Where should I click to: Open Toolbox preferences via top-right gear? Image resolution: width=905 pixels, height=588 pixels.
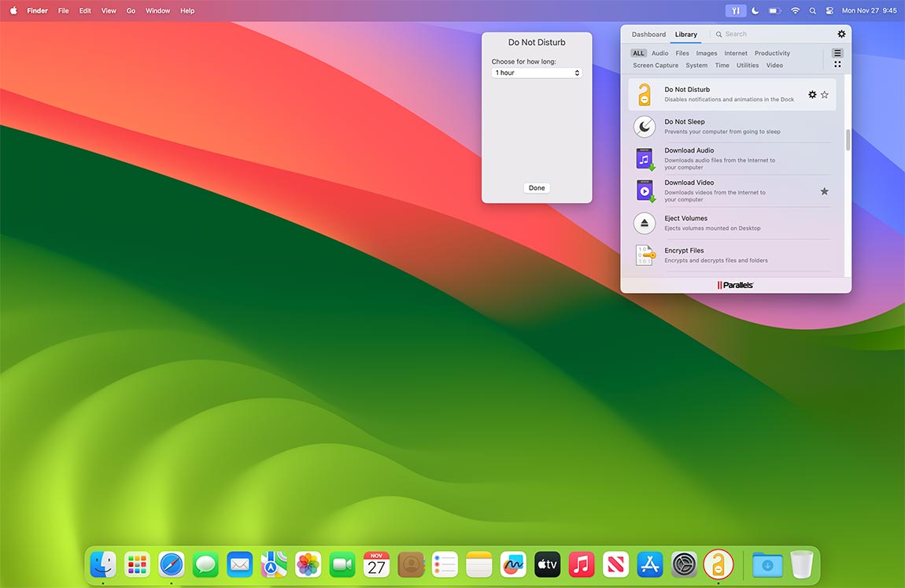(841, 34)
